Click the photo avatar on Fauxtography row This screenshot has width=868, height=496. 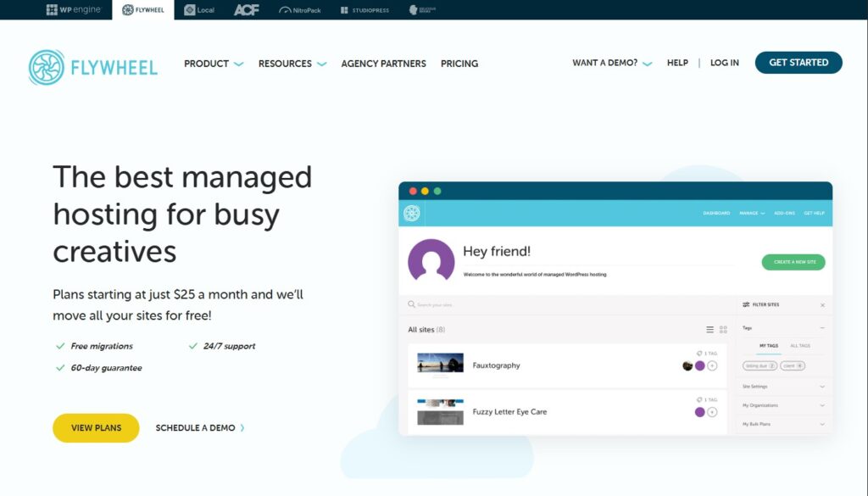point(687,366)
